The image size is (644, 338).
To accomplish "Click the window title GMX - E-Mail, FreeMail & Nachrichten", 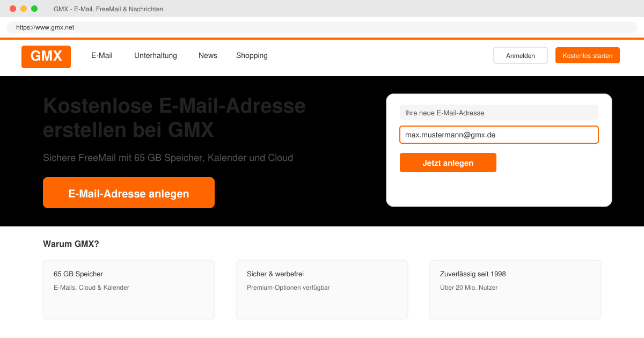I will point(108,9).
